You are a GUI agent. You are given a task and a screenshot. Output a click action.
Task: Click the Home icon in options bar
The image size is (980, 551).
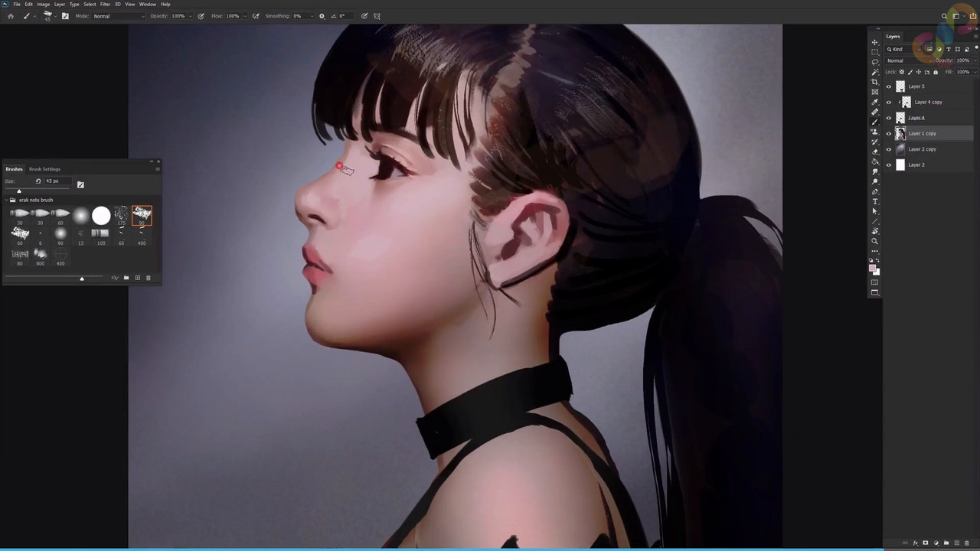coord(10,15)
